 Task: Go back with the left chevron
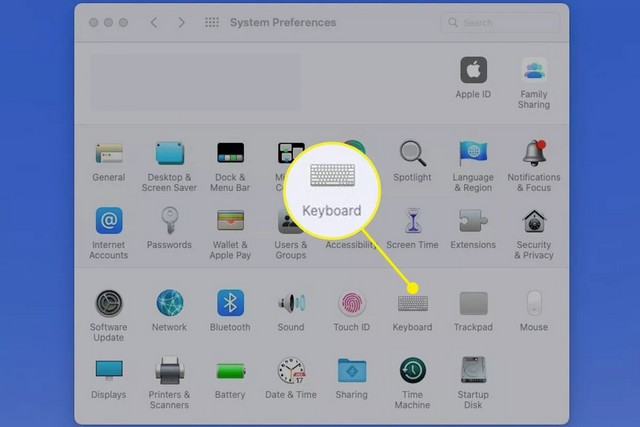tap(154, 22)
